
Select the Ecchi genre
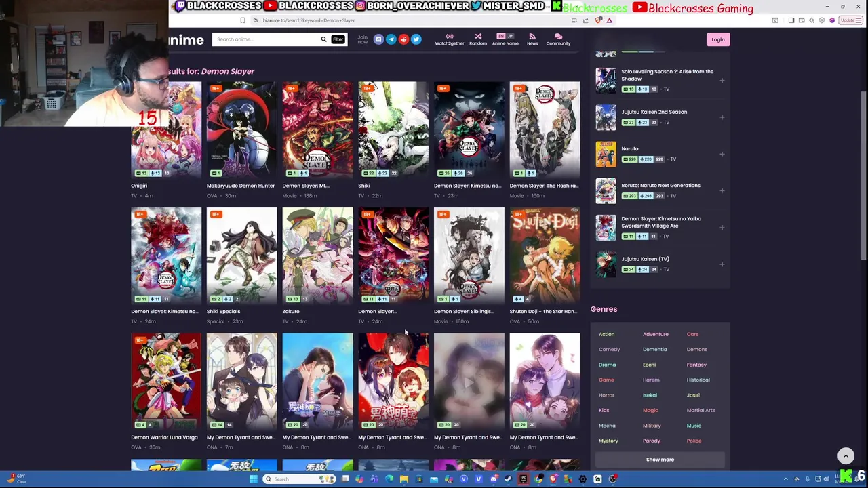click(649, 365)
